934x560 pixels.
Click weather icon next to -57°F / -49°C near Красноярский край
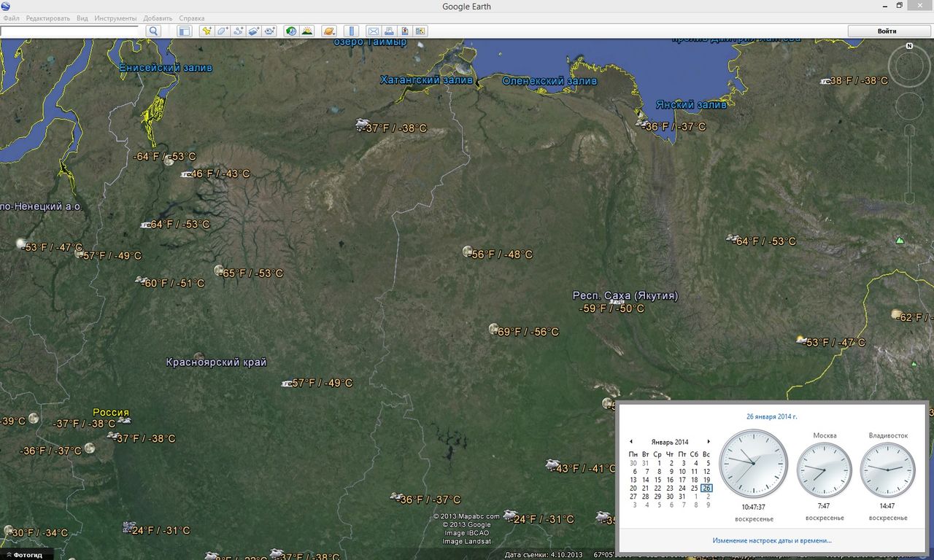click(x=288, y=384)
